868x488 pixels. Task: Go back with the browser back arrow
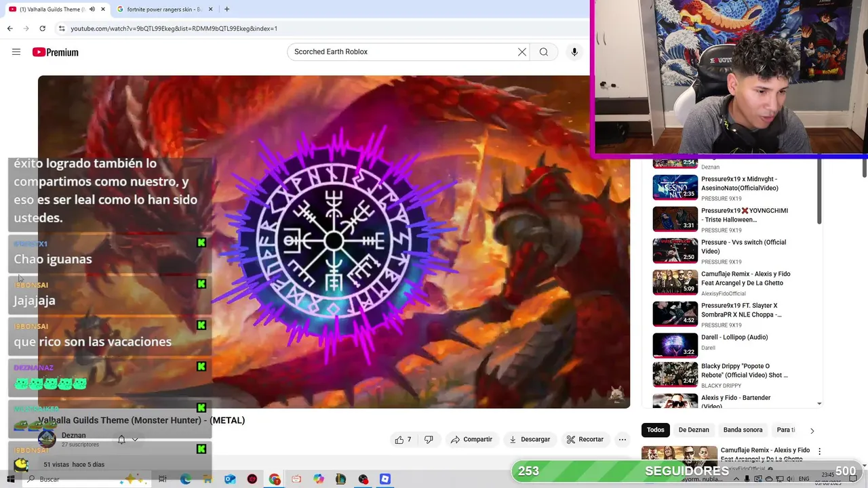tap(9, 28)
